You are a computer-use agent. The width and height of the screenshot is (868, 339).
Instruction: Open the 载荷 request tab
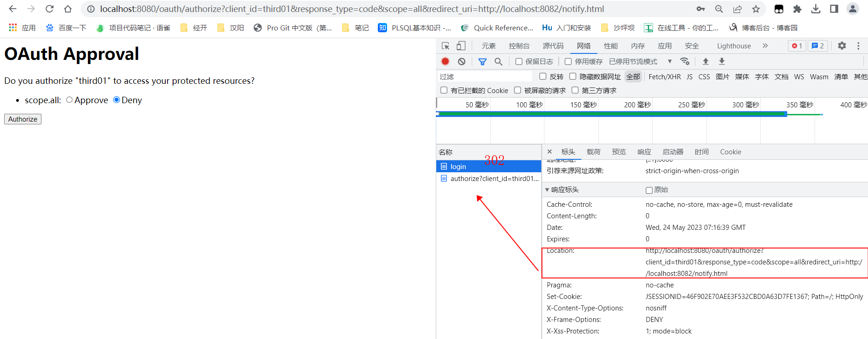pyautogui.click(x=593, y=152)
